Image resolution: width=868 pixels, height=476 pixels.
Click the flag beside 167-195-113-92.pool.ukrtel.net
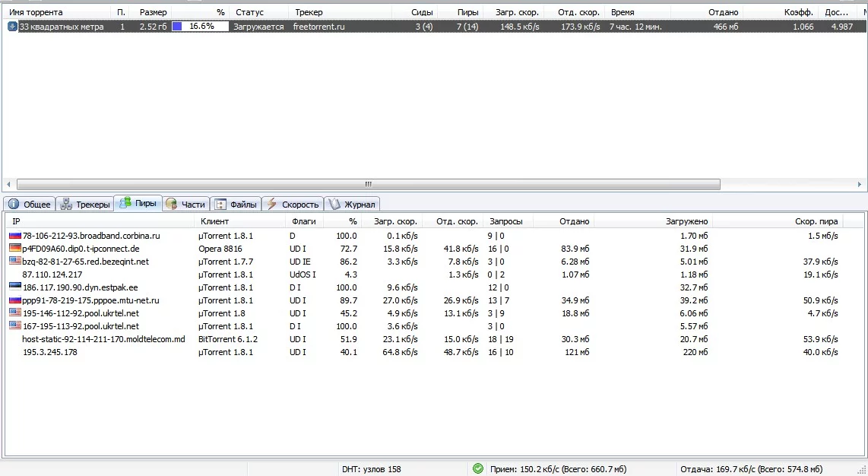tap(15, 326)
